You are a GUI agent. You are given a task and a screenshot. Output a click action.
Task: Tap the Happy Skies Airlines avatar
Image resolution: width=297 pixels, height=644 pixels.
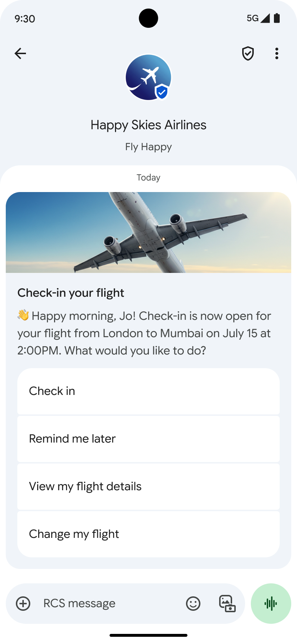point(146,76)
